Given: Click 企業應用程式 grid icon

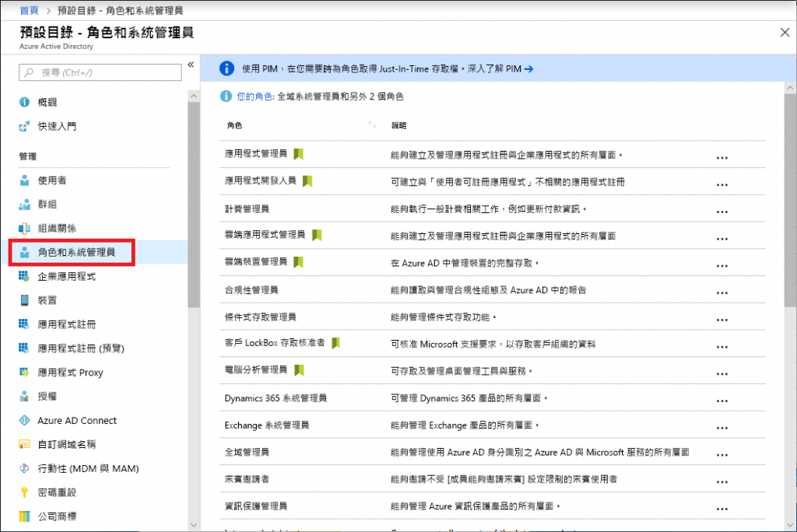Looking at the screenshot, I should [x=24, y=276].
